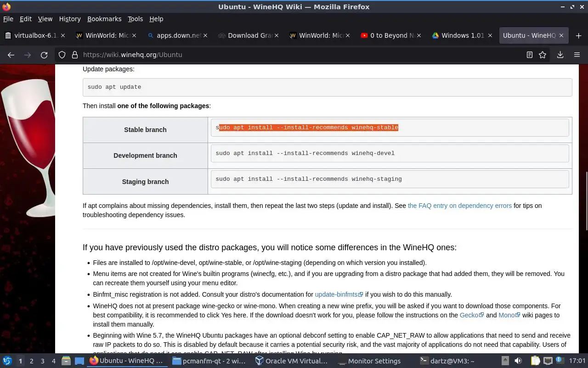588x368 pixels.
Task: Open the removable media eject tray icon
Action: point(505,361)
